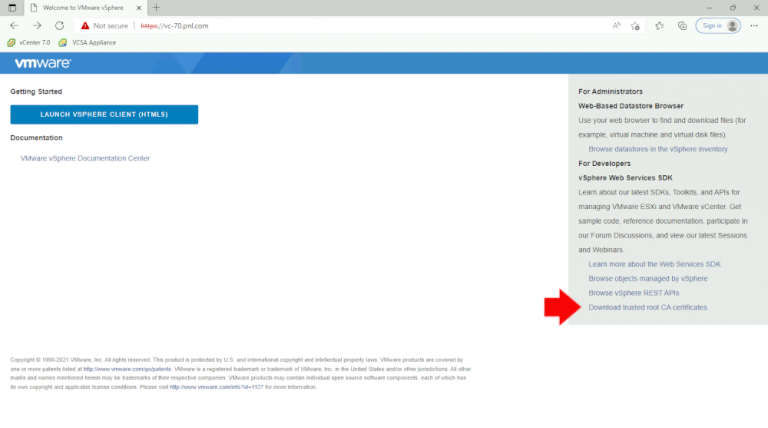Open the tab actions menu icon
The height and width of the screenshot is (428, 768).
click(12, 8)
